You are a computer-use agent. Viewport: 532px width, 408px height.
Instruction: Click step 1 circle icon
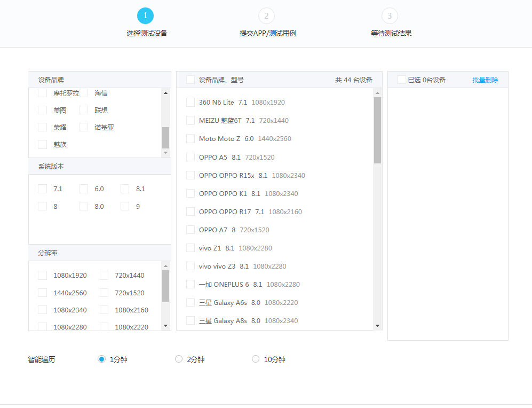(145, 15)
